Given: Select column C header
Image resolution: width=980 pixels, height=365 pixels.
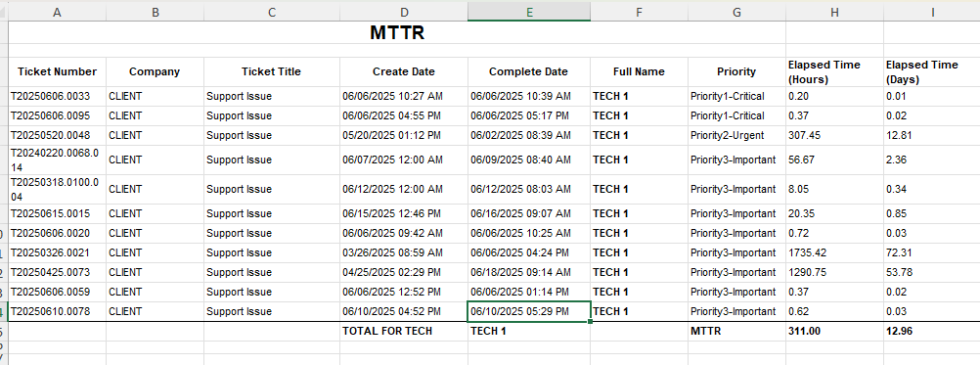Looking at the screenshot, I should click(272, 11).
